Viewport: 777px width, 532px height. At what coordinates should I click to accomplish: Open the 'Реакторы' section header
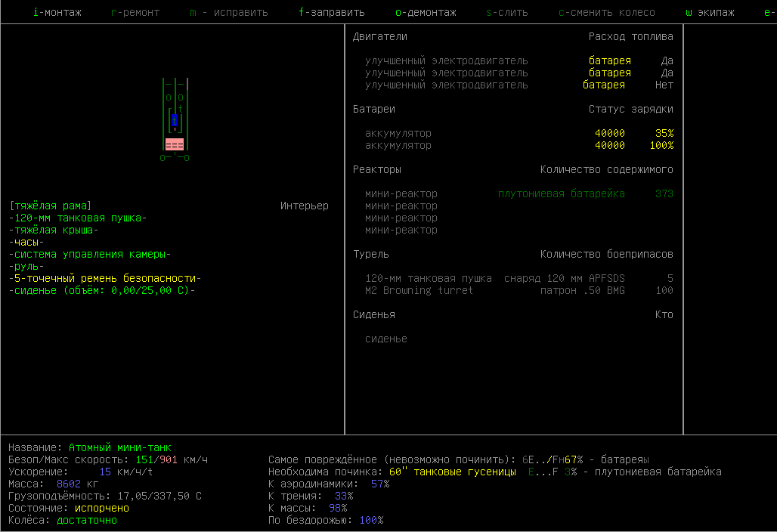pos(377,169)
